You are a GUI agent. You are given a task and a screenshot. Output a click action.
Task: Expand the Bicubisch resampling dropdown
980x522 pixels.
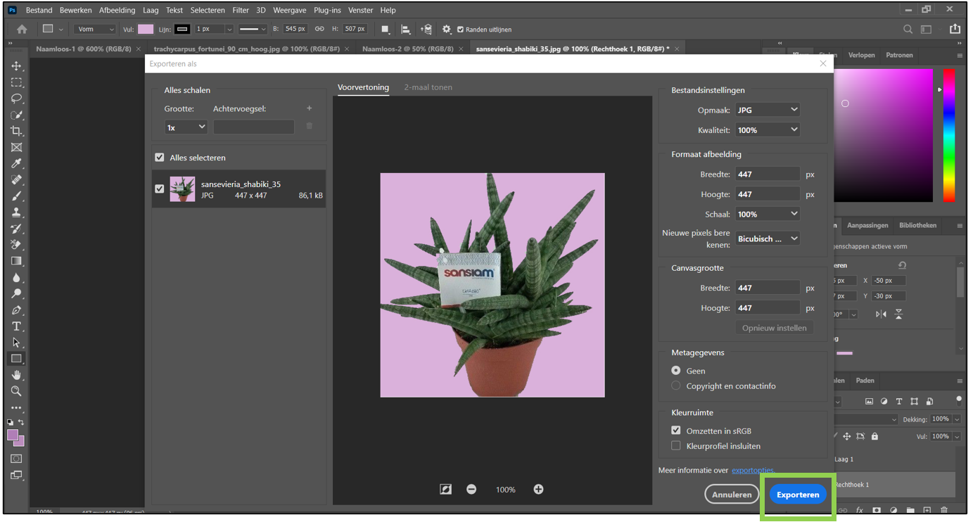pos(767,238)
